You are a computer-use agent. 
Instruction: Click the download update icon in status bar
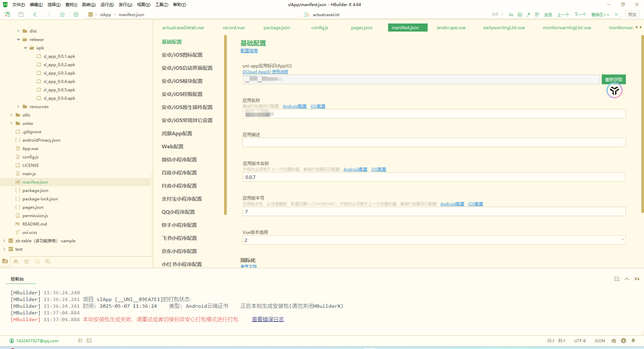click(624, 341)
